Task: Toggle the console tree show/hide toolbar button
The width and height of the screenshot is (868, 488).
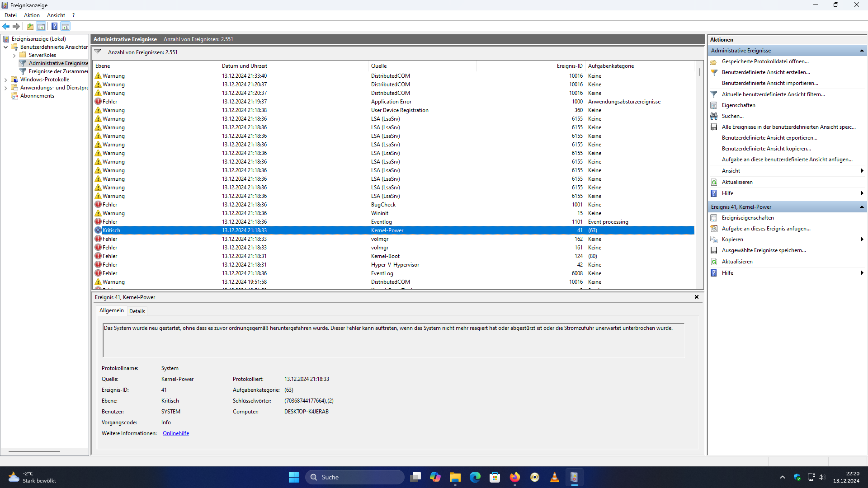Action: 41,26
